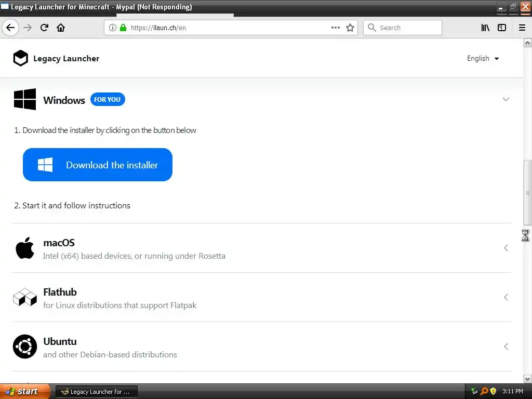The width and height of the screenshot is (532, 399).
Task: Click Download the installer button
Action: click(98, 165)
